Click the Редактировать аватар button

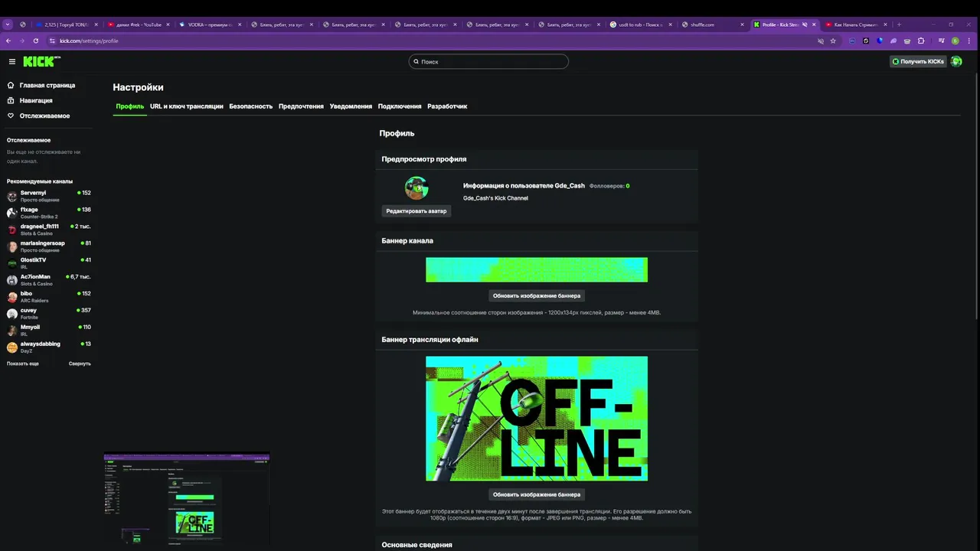tap(416, 210)
